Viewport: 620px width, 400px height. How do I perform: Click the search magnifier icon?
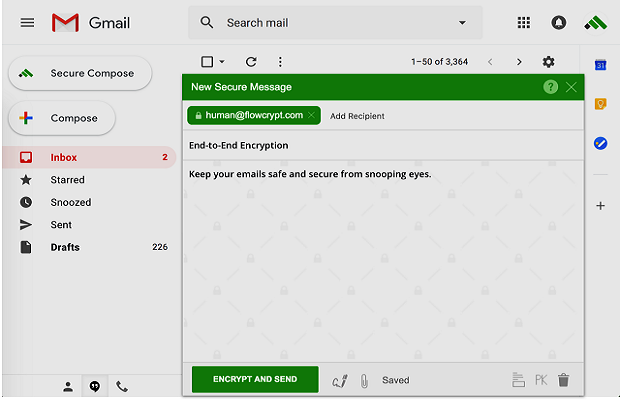tap(206, 23)
